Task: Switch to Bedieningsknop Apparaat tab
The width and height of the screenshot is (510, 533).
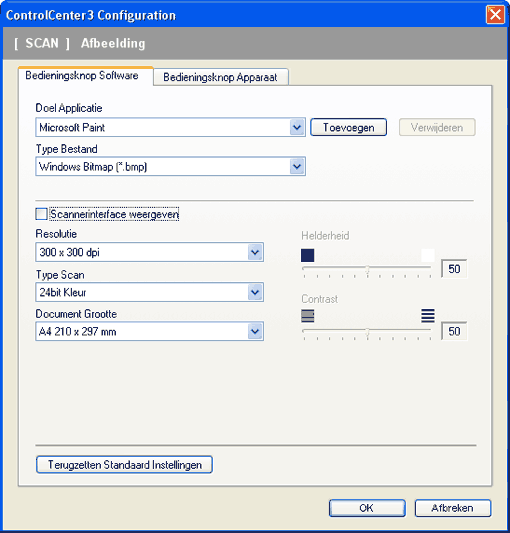Action: click(220, 77)
